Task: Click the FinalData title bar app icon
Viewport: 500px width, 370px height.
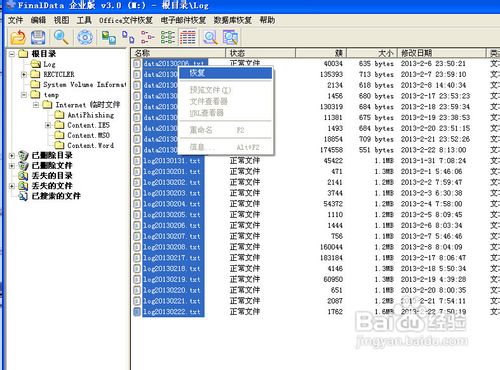Action: [11, 5]
